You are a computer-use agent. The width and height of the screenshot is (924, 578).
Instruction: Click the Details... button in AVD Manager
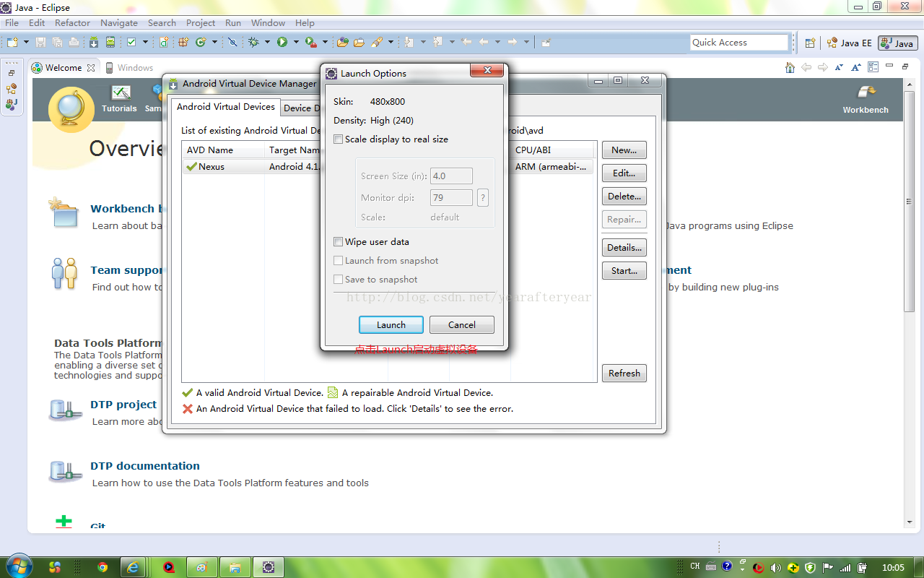click(624, 248)
